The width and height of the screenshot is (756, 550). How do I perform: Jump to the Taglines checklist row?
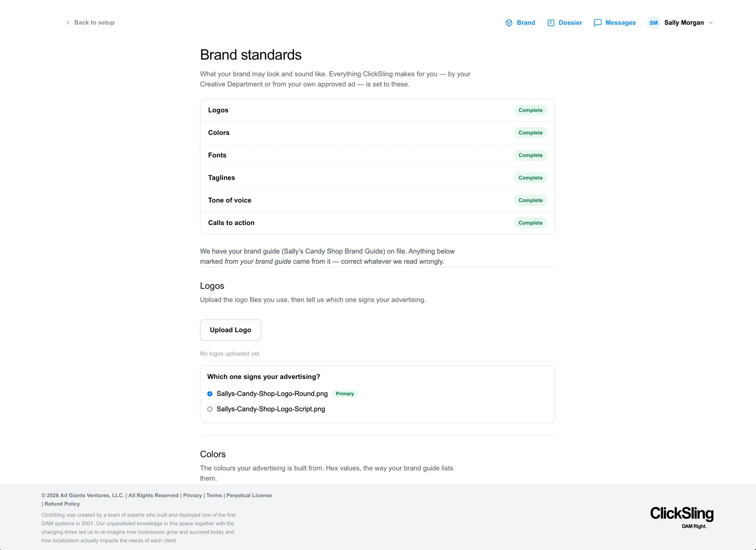tap(378, 178)
